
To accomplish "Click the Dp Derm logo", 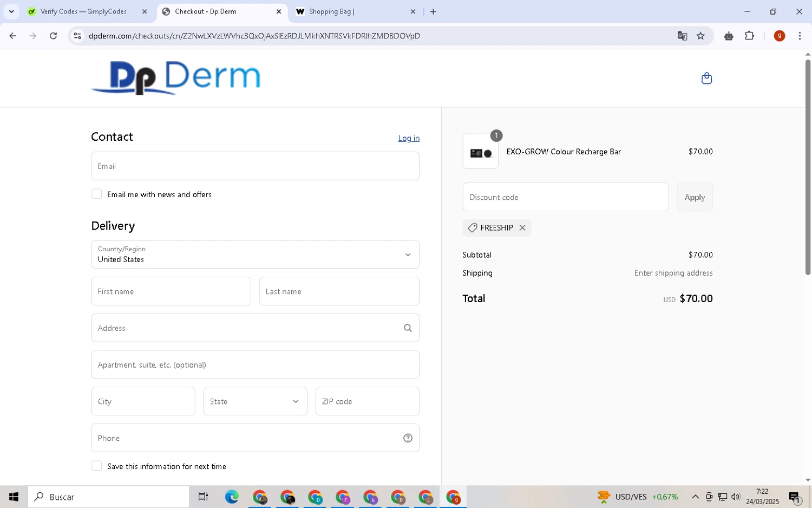I will pos(176,78).
